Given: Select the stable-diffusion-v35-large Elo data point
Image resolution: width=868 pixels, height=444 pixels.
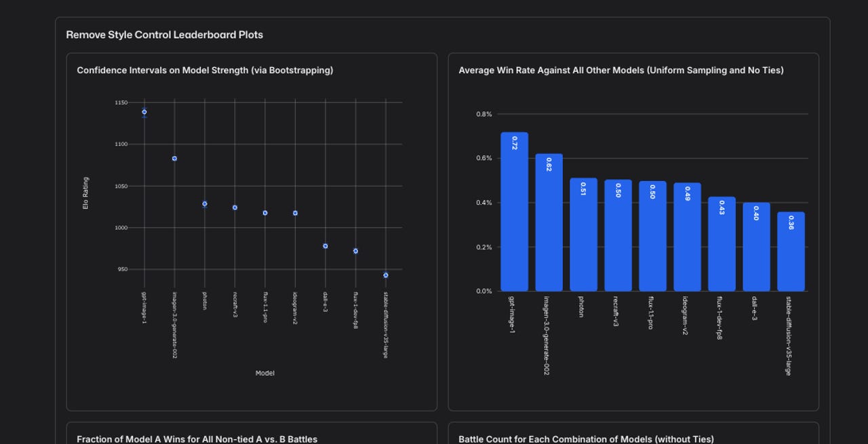Looking at the screenshot, I should tap(386, 275).
